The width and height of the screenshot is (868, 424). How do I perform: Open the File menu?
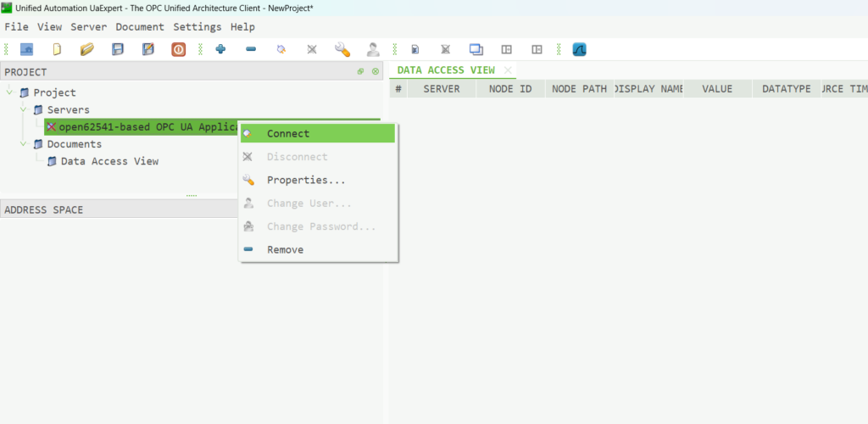(x=16, y=26)
